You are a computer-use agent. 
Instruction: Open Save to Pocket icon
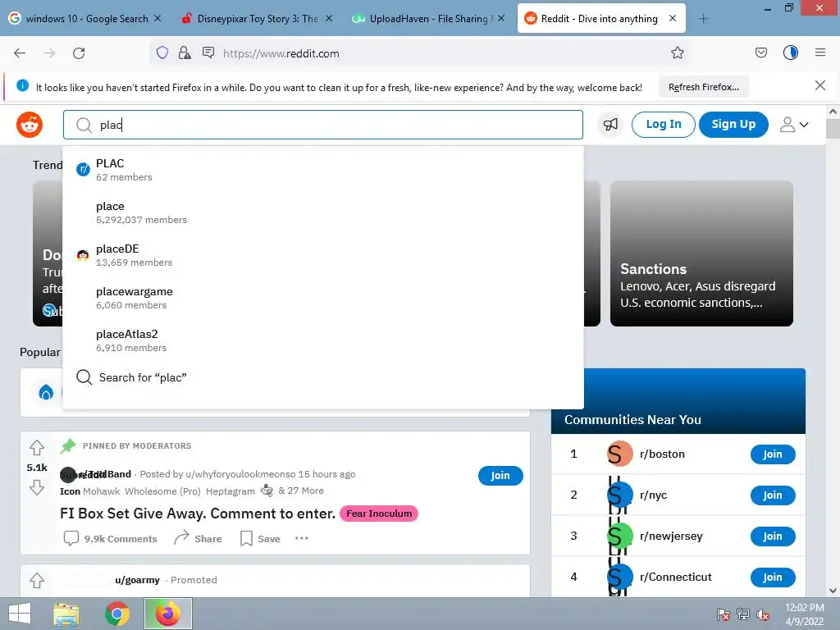(760, 52)
